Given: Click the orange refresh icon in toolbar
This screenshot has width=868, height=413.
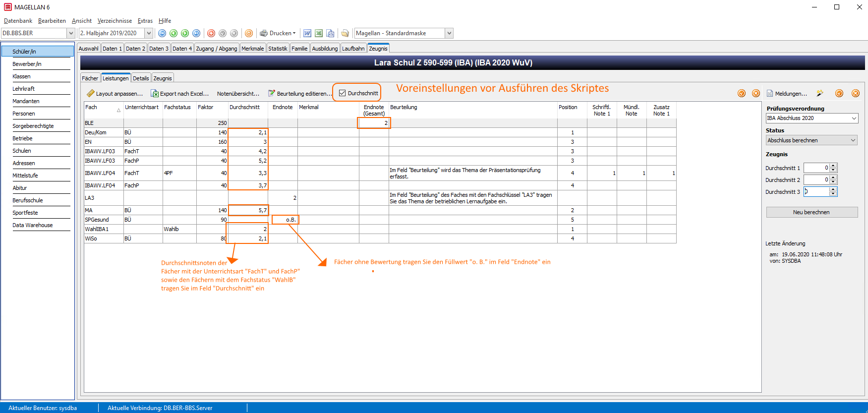Looking at the screenshot, I should (x=249, y=33).
